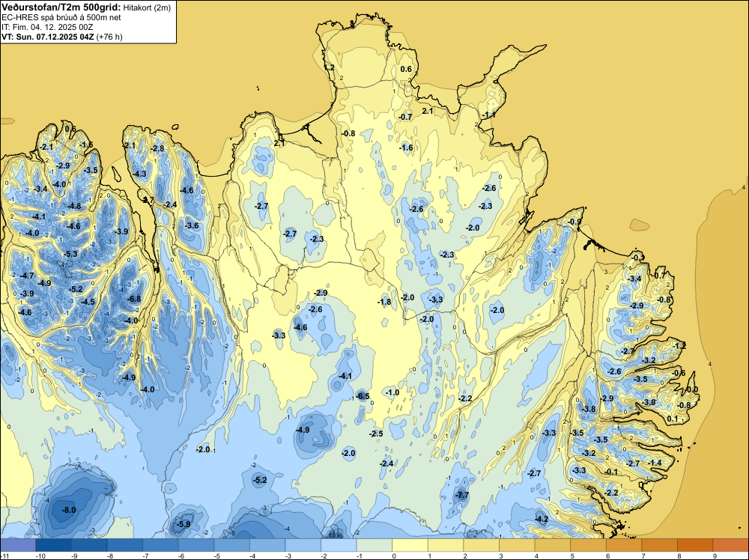Click the legend swatch between -1 and 0

pyautogui.click(x=374, y=545)
